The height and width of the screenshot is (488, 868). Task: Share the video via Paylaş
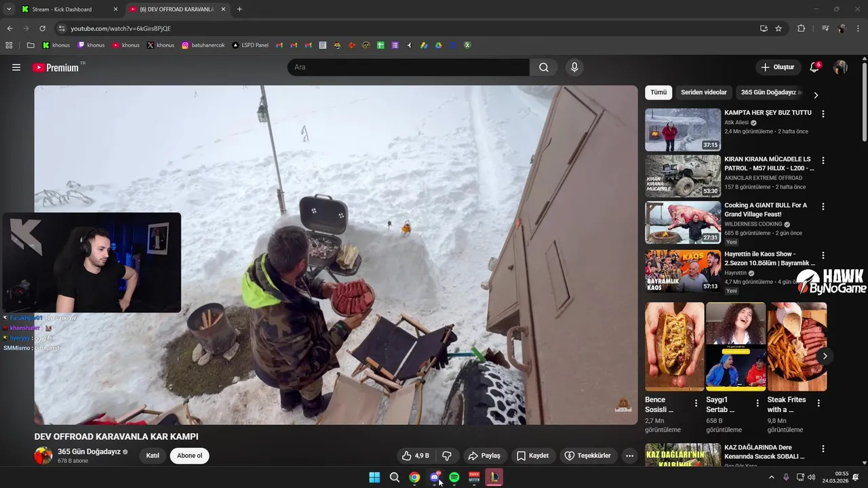[x=484, y=455]
